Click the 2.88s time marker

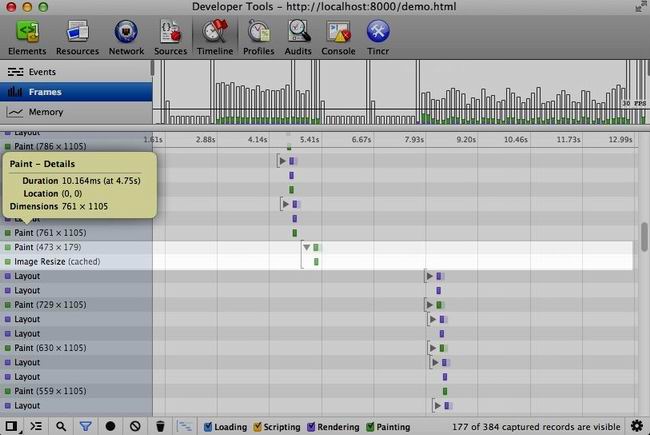point(205,140)
